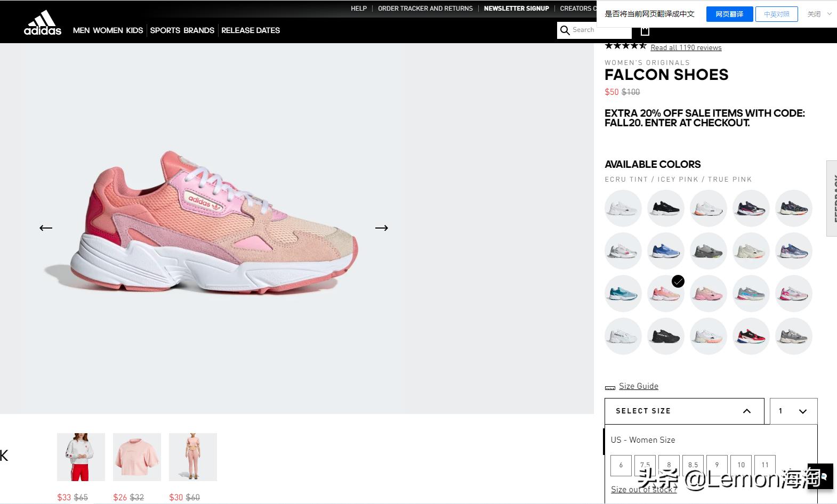Click the star rating icons
837x504 pixels.
[x=625, y=46]
